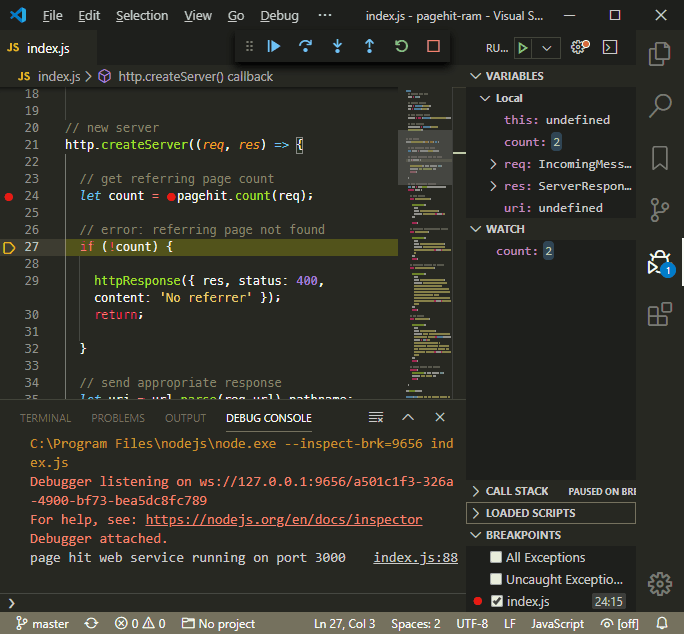Open the notifications bell
Viewport: 684px width, 634px height.
tap(662, 624)
